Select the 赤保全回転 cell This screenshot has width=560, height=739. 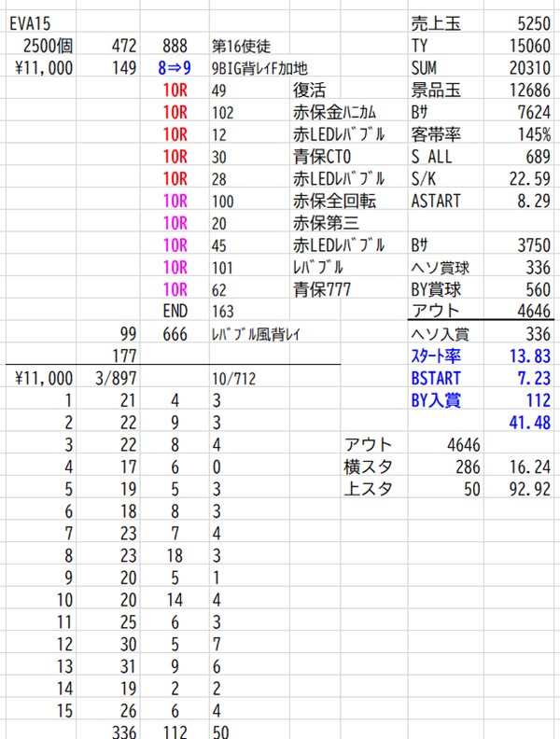[334, 202]
